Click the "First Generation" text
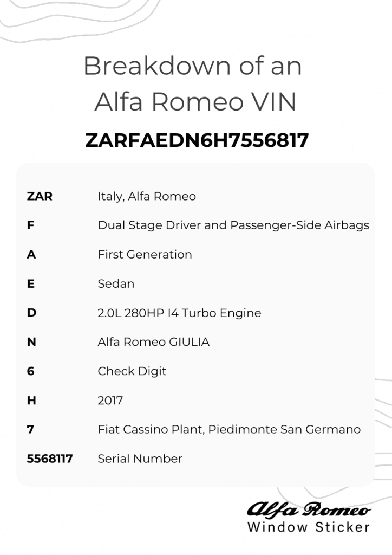392x555 pixels. 145,255
